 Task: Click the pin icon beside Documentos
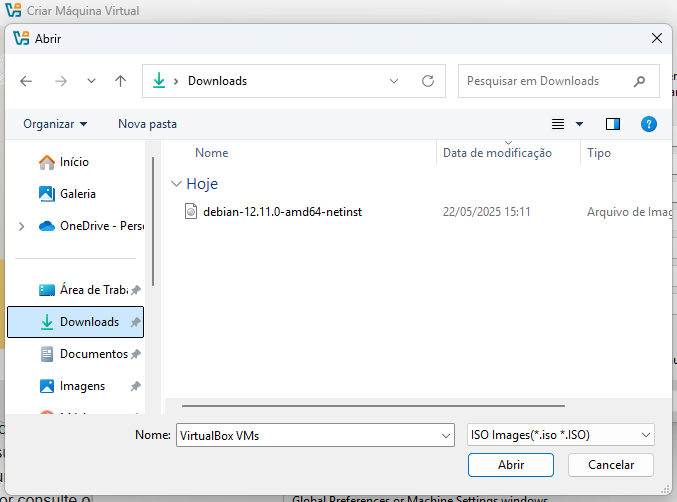coord(136,354)
